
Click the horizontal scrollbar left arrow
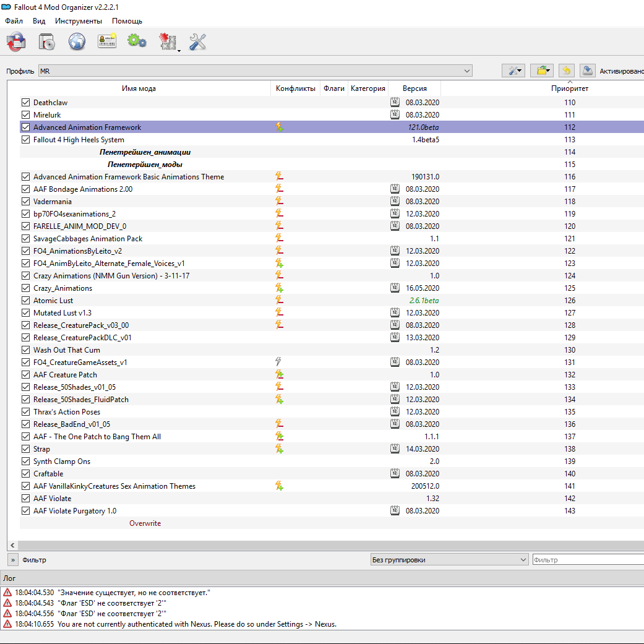point(13,545)
